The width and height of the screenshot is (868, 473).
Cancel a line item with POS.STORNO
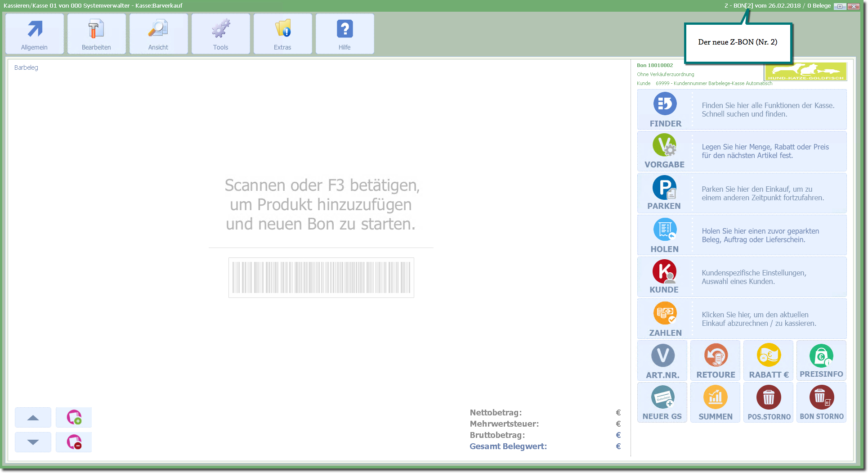coord(769,403)
